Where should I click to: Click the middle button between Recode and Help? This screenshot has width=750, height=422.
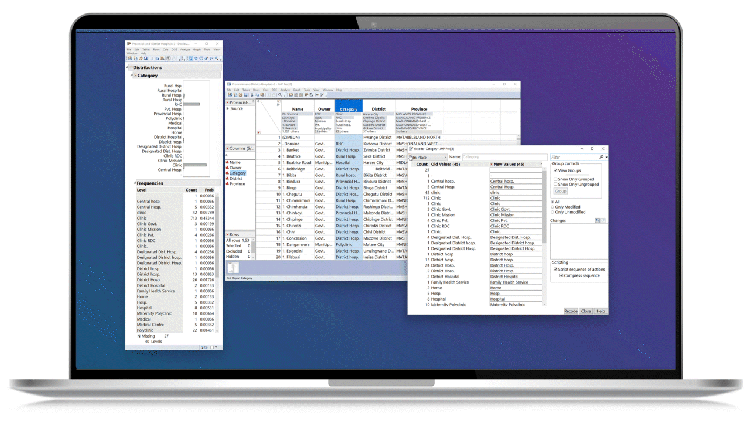(x=586, y=311)
